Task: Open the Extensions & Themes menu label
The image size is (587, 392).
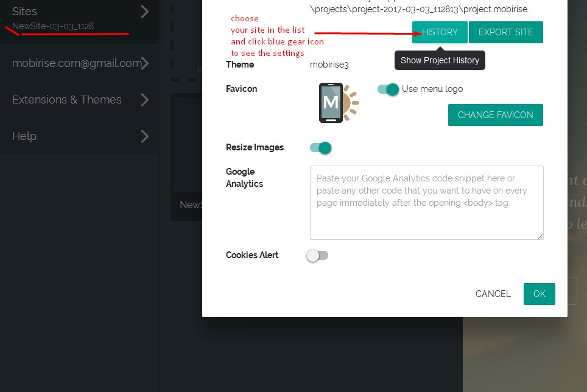Action: [67, 100]
